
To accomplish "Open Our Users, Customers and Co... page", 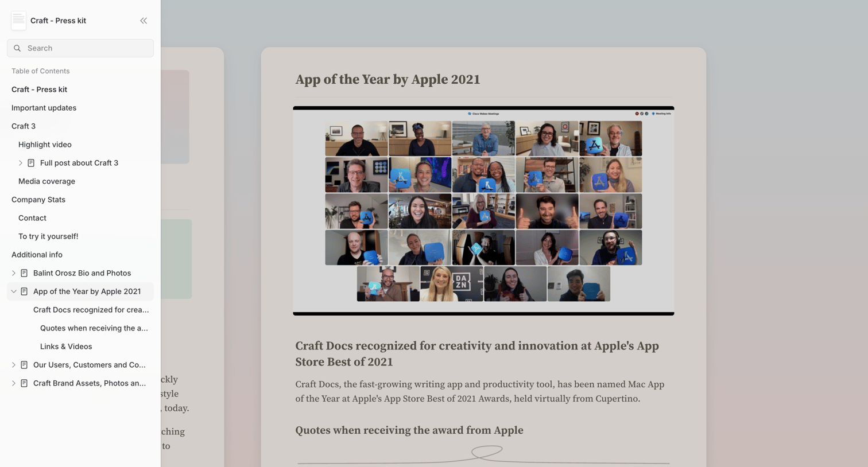I will click(x=90, y=365).
